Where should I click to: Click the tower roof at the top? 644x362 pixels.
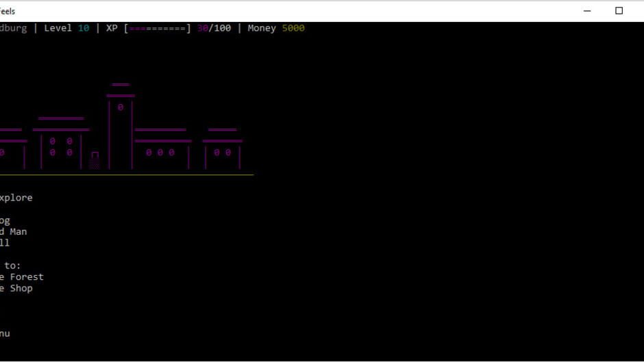click(121, 85)
